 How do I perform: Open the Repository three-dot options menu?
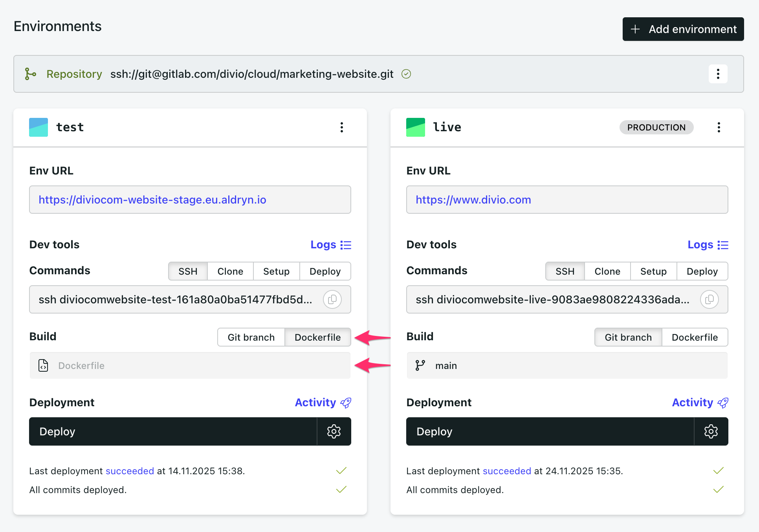718,74
